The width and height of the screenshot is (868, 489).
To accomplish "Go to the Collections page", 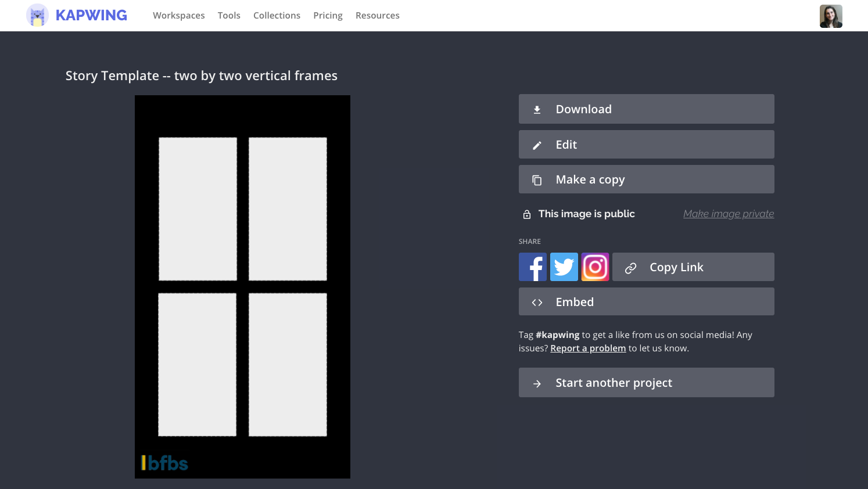I will [x=277, y=16].
